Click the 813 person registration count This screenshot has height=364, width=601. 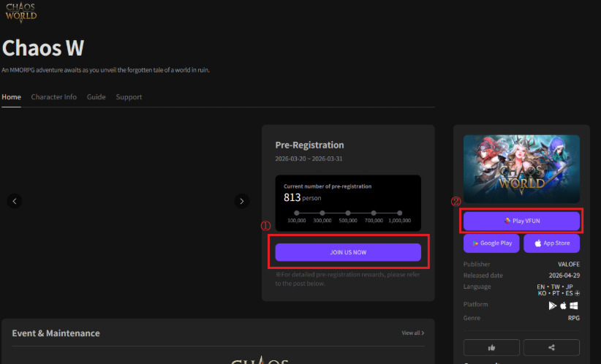[x=303, y=197]
